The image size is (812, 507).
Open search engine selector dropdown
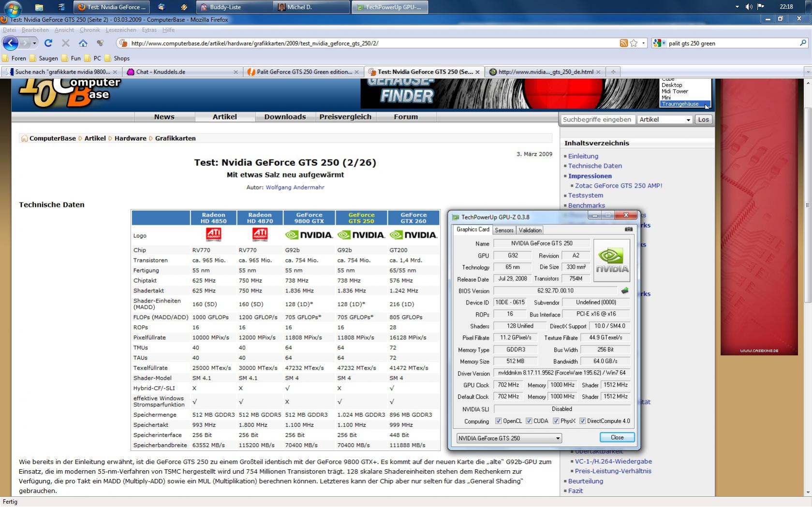tap(658, 43)
